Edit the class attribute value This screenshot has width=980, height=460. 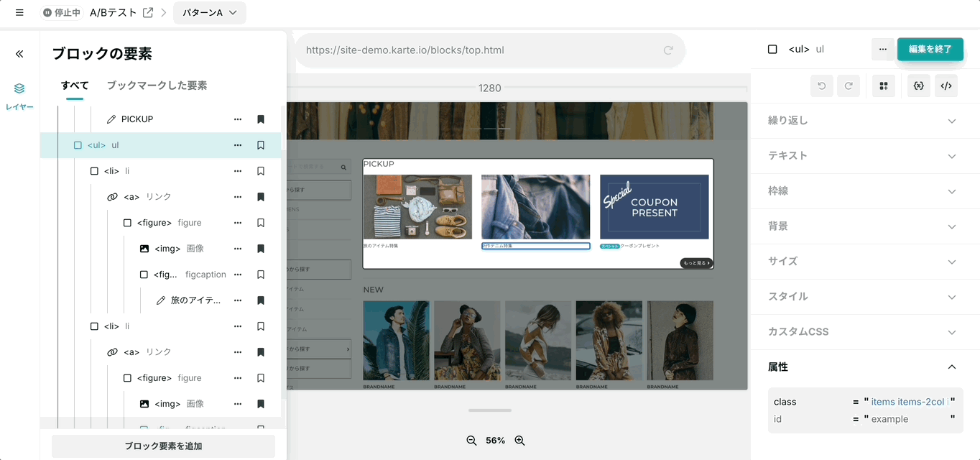(x=910, y=402)
